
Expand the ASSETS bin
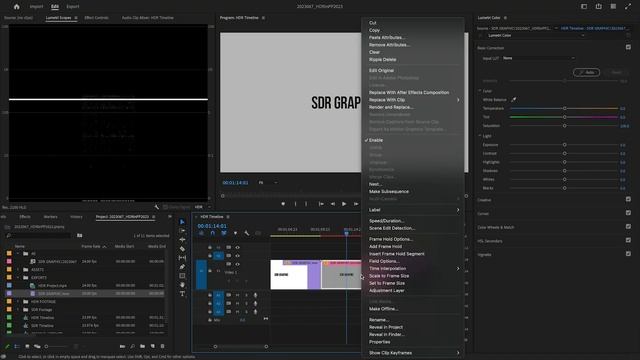(x=18, y=269)
